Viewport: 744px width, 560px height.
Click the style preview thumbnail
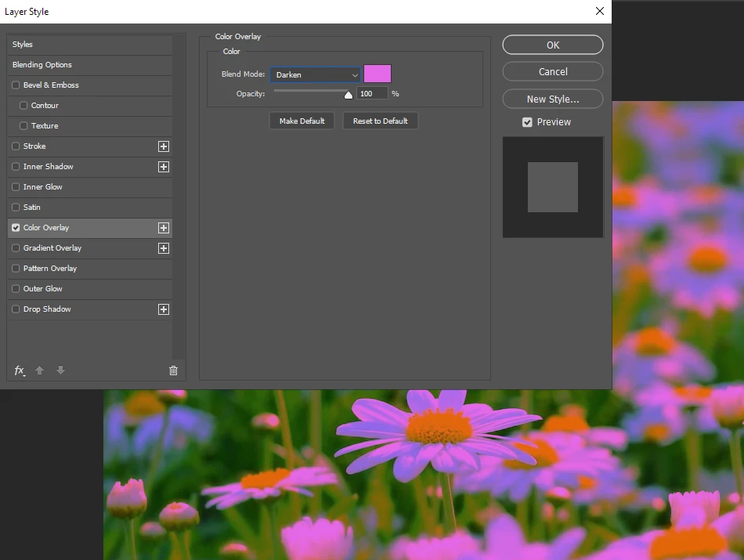pos(553,187)
